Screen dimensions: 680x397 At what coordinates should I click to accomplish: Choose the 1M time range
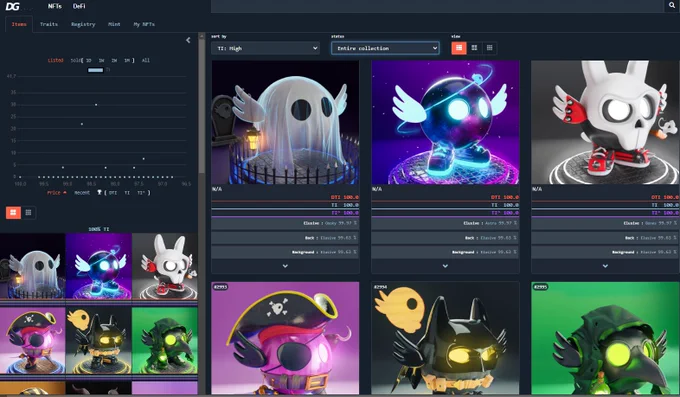point(127,60)
